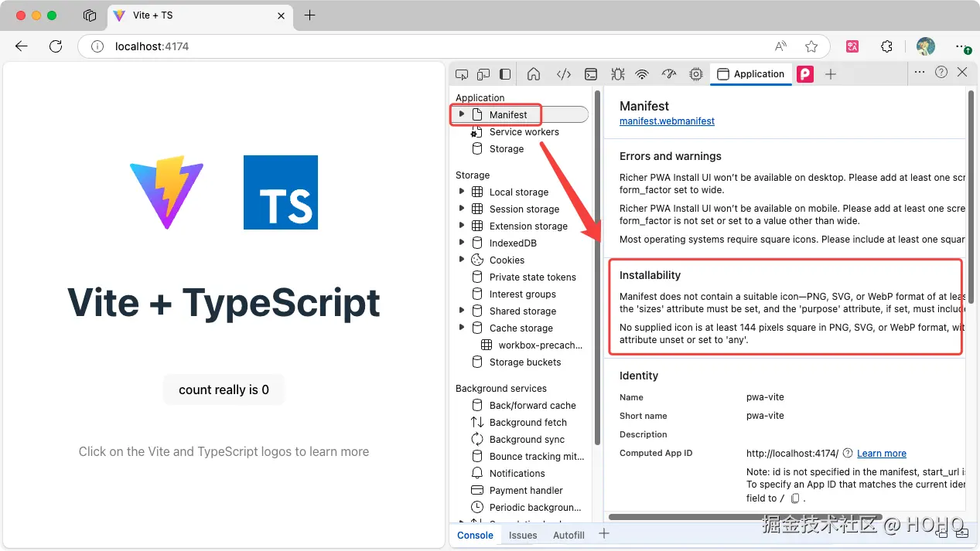
Task: Add page to favorites with star icon
Action: point(811,46)
